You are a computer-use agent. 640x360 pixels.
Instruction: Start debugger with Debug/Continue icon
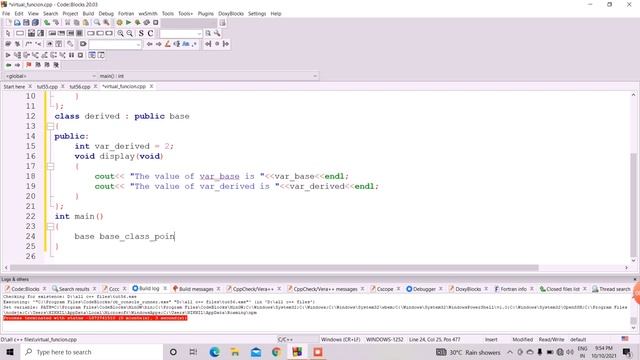tap(8, 55)
